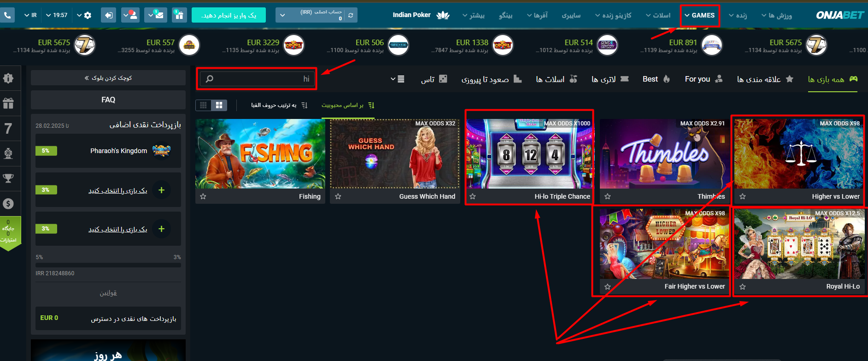Expand the ورزش ها menu
868x361 pixels.
(x=777, y=15)
